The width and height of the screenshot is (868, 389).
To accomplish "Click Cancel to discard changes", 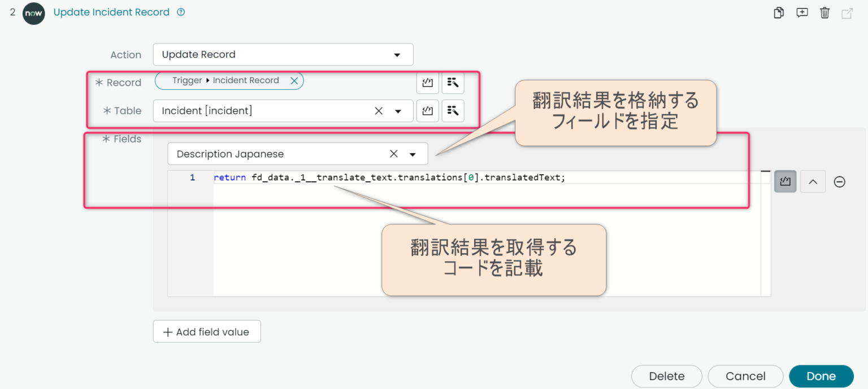I will pyautogui.click(x=745, y=376).
